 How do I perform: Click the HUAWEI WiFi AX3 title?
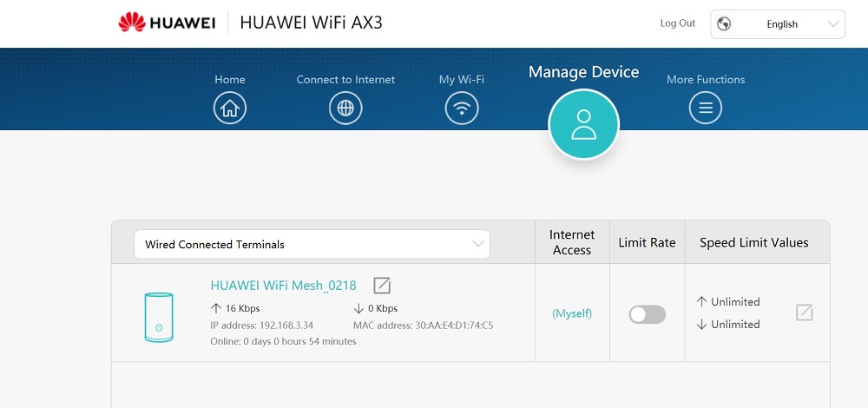pyautogui.click(x=311, y=23)
